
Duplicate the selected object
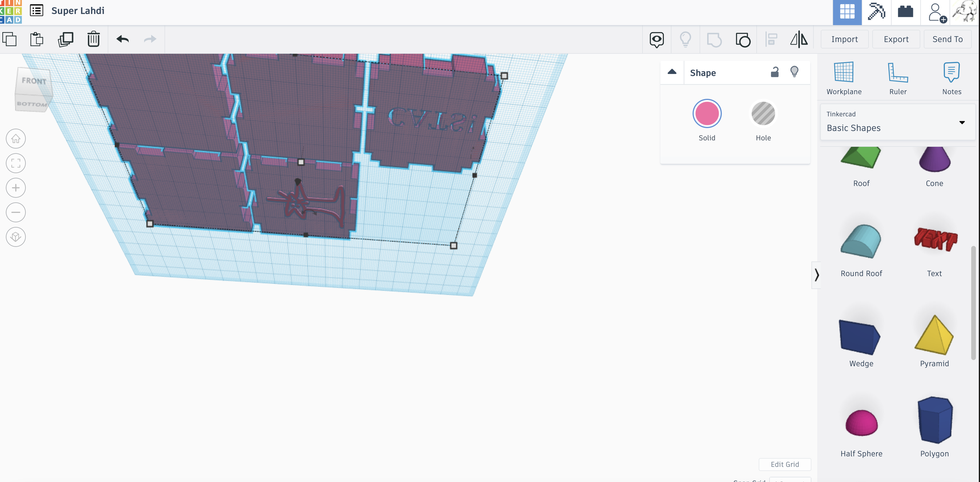pos(66,39)
